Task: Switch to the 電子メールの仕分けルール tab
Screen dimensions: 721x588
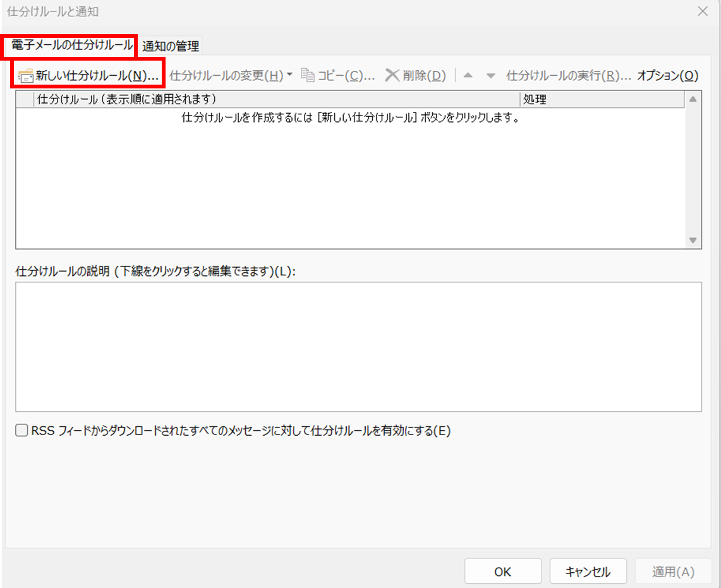Action: click(x=72, y=45)
